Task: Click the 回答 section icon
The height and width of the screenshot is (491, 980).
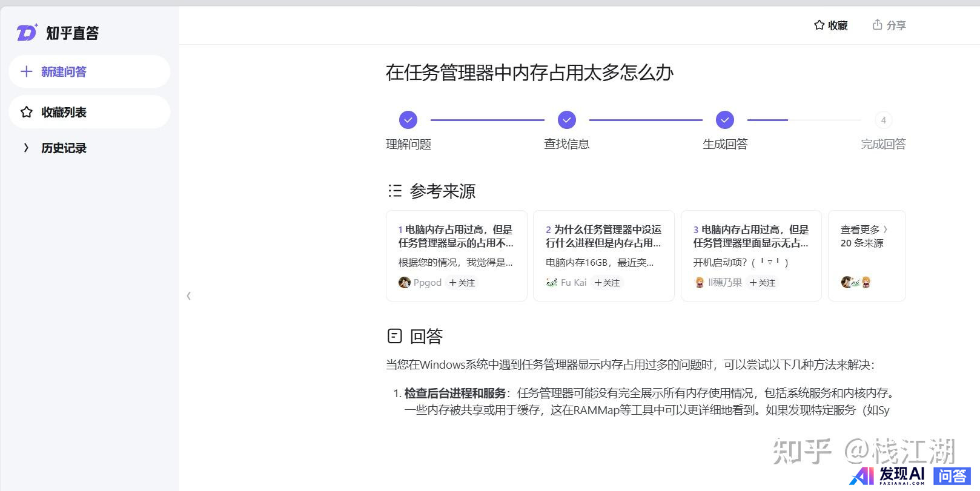Action: (394, 335)
